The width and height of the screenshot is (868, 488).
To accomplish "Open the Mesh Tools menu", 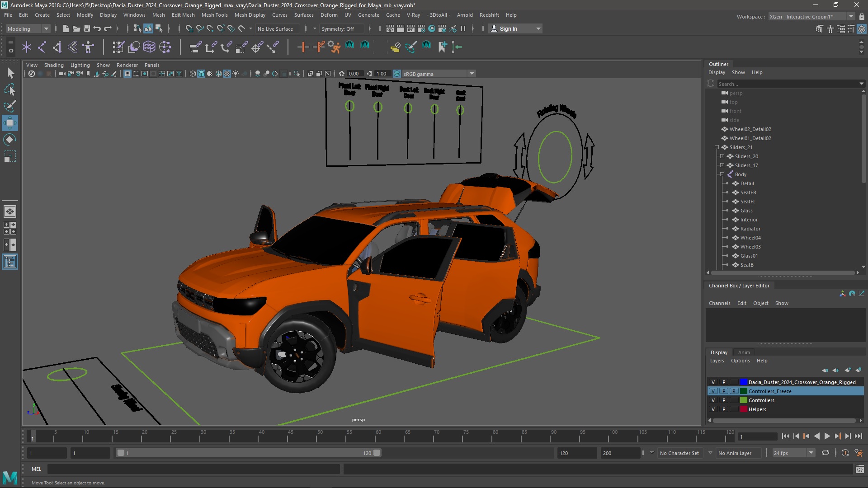I will pos(214,15).
